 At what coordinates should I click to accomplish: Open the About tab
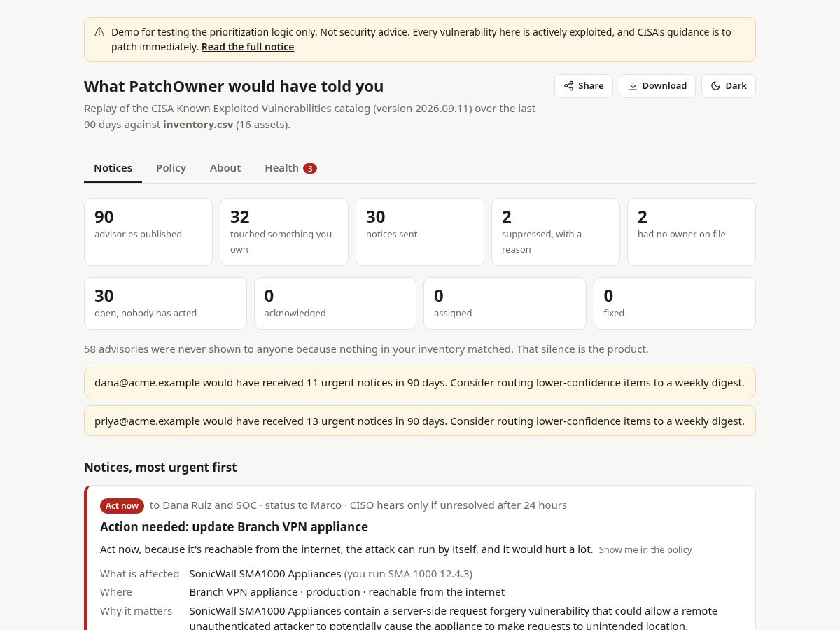(225, 168)
